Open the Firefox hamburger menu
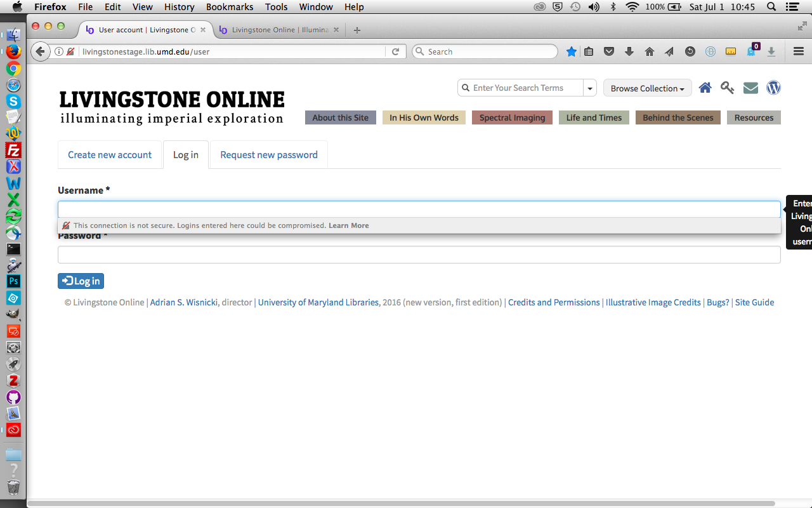Viewport: 812px width, 508px height. (x=799, y=52)
